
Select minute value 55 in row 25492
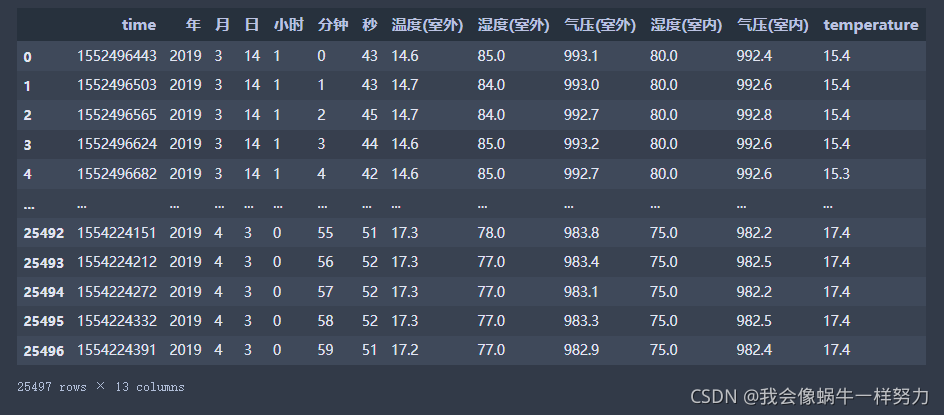click(x=325, y=233)
